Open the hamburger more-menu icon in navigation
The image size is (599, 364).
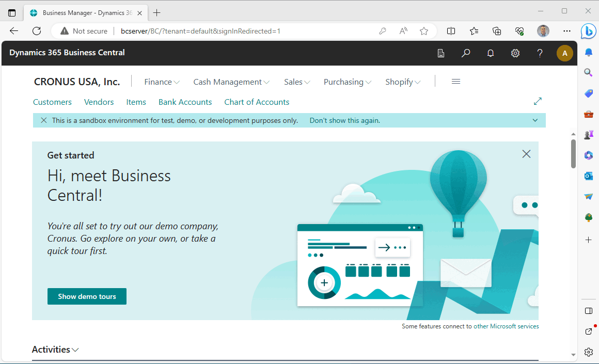(x=455, y=82)
